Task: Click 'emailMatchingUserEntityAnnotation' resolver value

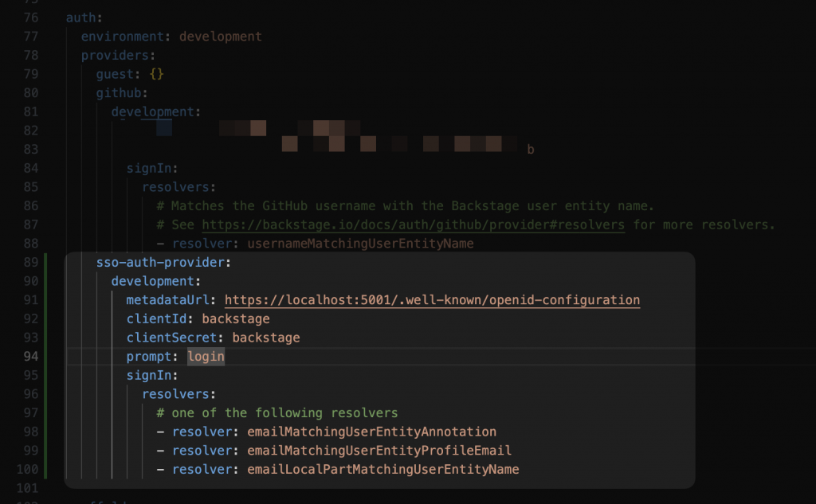Action: point(371,432)
